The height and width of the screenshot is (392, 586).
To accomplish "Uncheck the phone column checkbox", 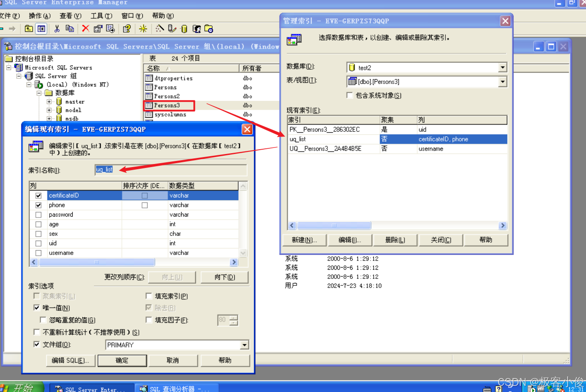I will 38,205.
